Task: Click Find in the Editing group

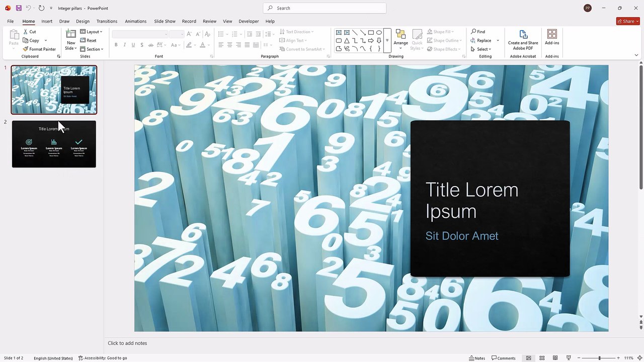Action: pyautogui.click(x=478, y=32)
